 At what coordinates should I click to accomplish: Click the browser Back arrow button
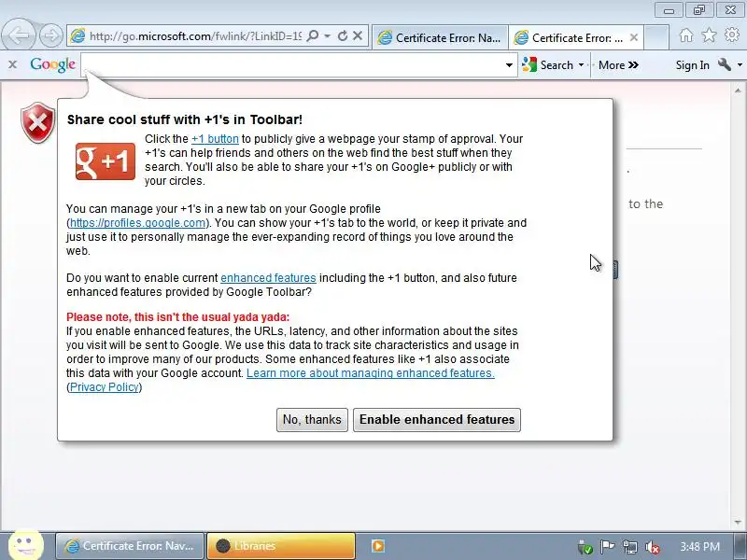18,35
